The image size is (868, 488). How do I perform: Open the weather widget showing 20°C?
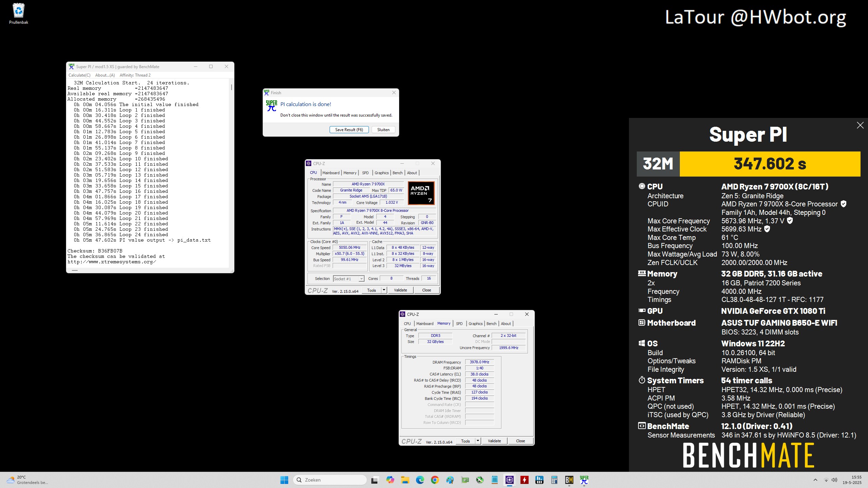[28, 480]
